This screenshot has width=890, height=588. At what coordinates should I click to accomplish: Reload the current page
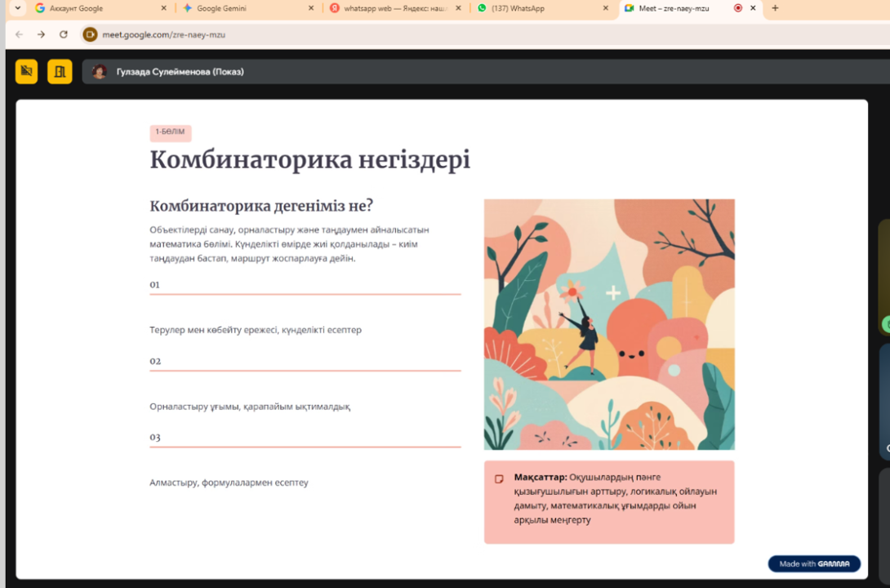pyautogui.click(x=64, y=35)
